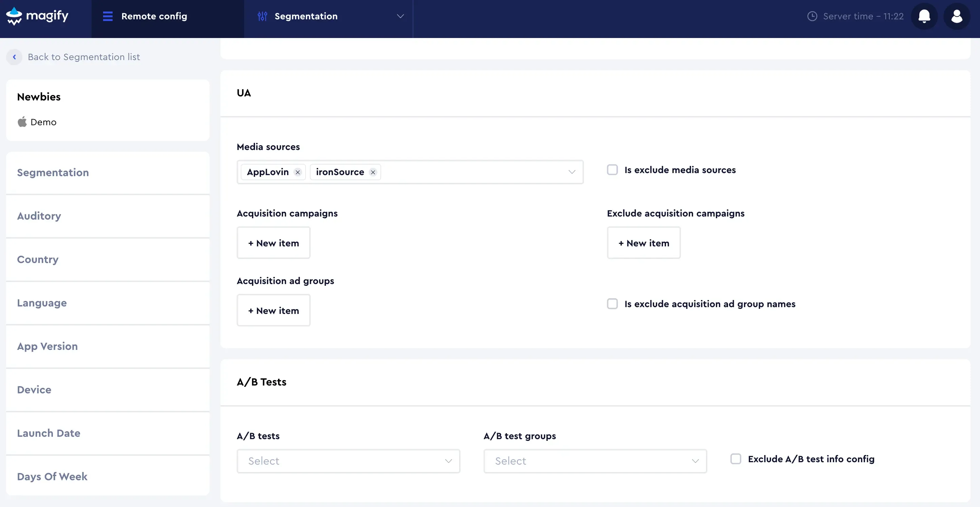Open the user profile avatar
The width and height of the screenshot is (980, 507).
coord(956,16)
